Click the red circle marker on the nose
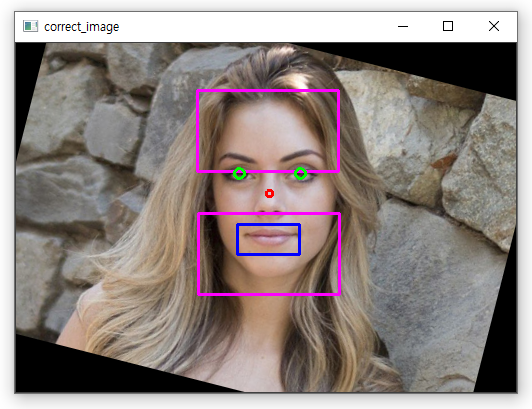 pos(269,193)
